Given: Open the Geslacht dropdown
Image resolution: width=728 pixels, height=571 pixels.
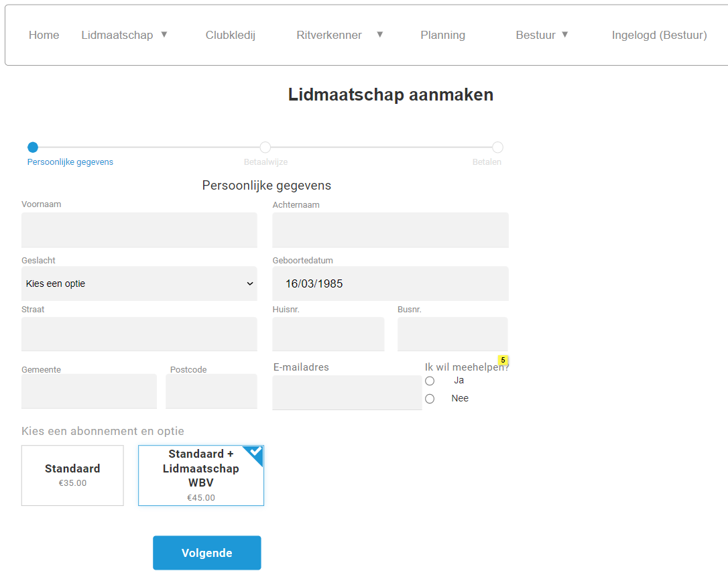Looking at the screenshot, I should point(139,283).
